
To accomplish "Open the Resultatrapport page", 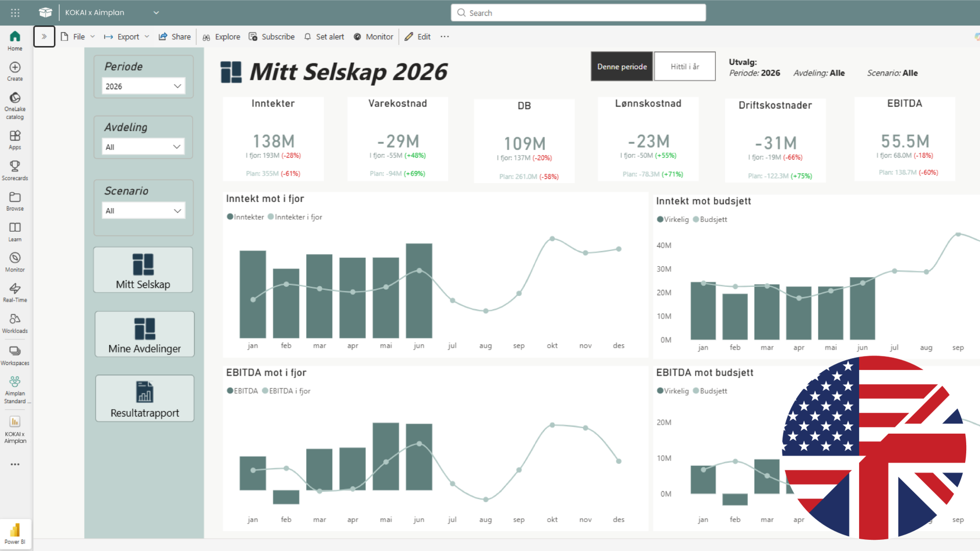I will coord(144,398).
